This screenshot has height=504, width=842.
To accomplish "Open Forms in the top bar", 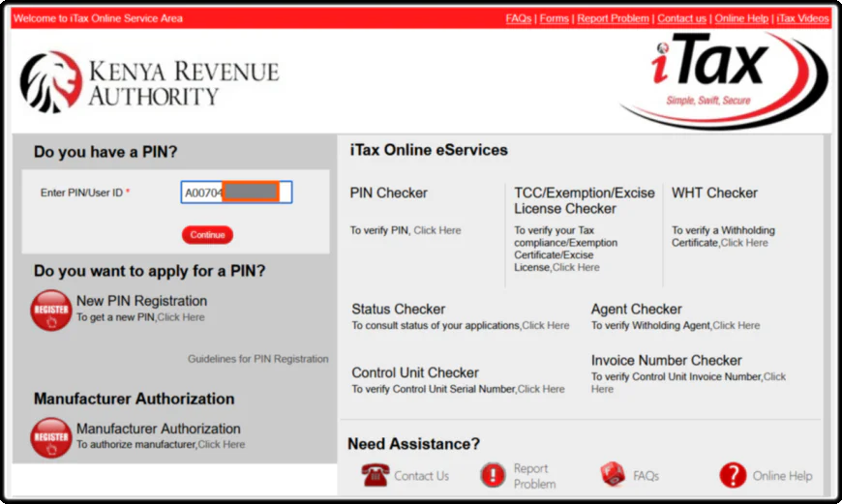I will [x=555, y=18].
